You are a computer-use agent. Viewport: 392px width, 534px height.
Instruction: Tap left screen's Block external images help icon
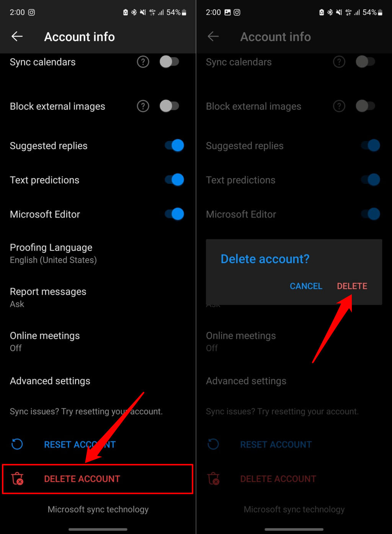click(x=143, y=106)
